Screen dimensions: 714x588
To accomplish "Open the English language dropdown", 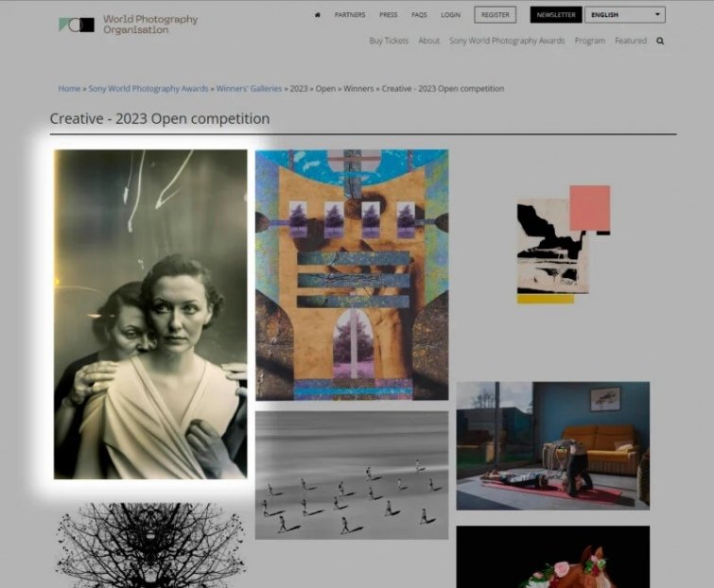I will [x=624, y=15].
